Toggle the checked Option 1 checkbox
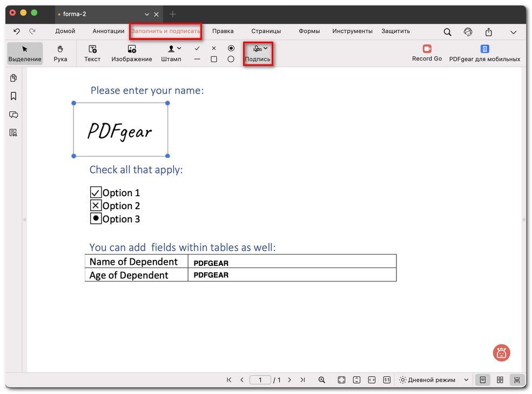 (x=95, y=192)
